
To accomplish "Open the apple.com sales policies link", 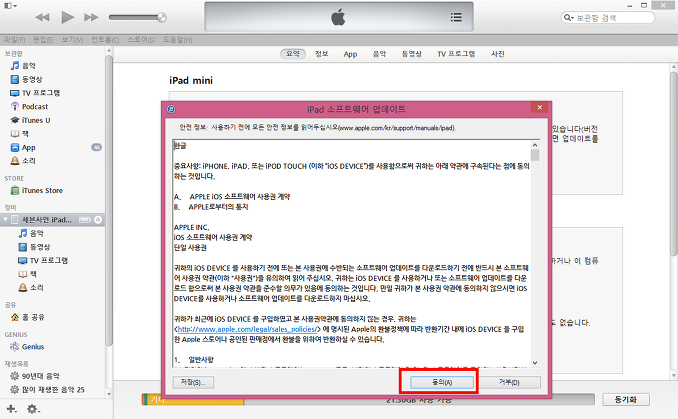I will (247, 329).
